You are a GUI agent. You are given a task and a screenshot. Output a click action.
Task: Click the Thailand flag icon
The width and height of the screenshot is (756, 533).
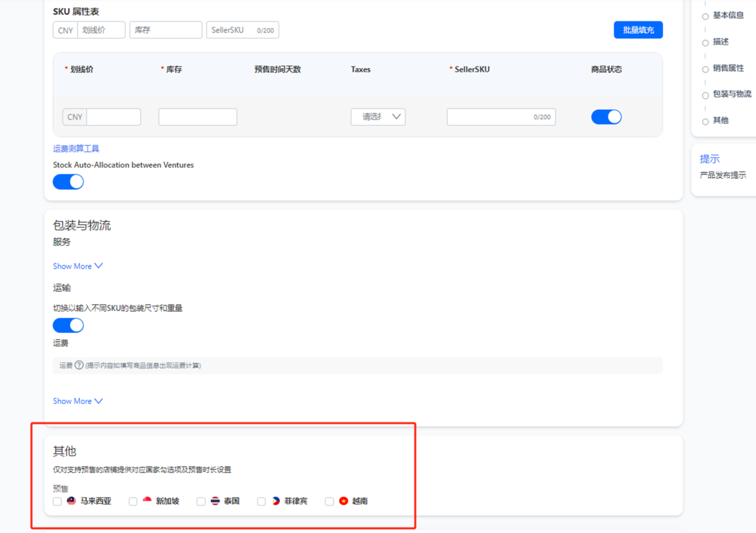(215, 501)
